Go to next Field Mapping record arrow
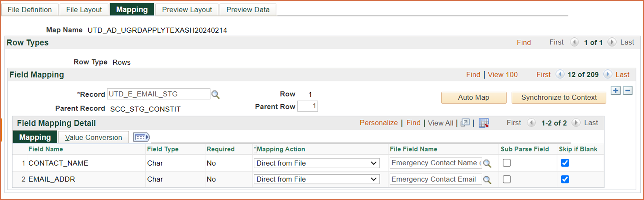Screen dimensions: 644x200 pos(608,75)
